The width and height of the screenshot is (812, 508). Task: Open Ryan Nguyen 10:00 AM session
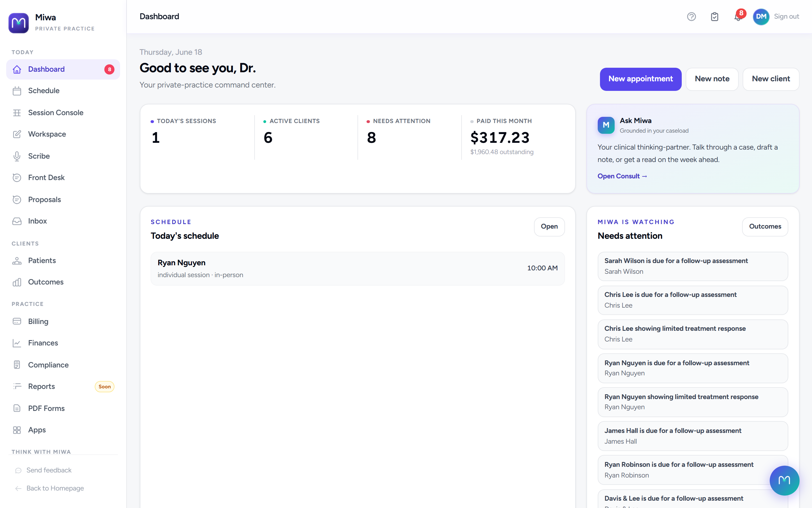[358, 269]
